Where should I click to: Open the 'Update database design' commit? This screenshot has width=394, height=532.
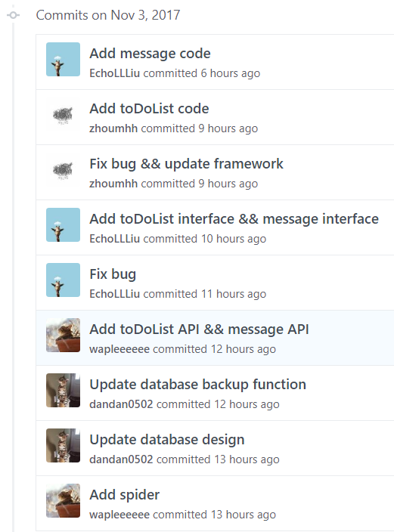click(x=167, y=440)
